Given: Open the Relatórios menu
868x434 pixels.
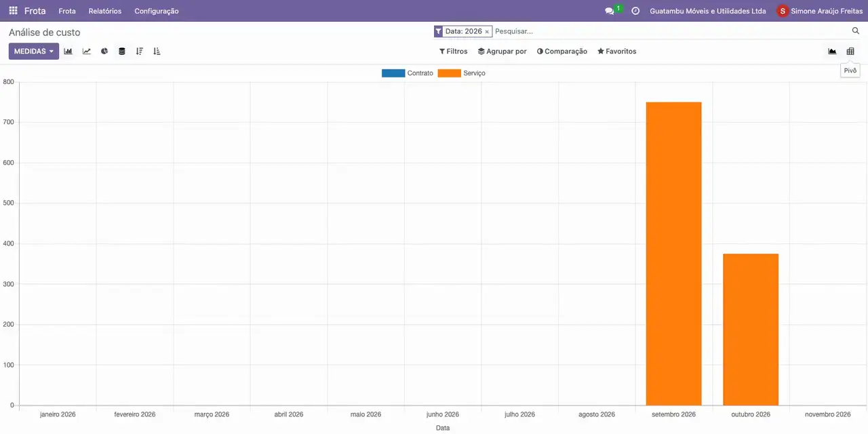Looking at the screenshot, I should pos(105,11).
